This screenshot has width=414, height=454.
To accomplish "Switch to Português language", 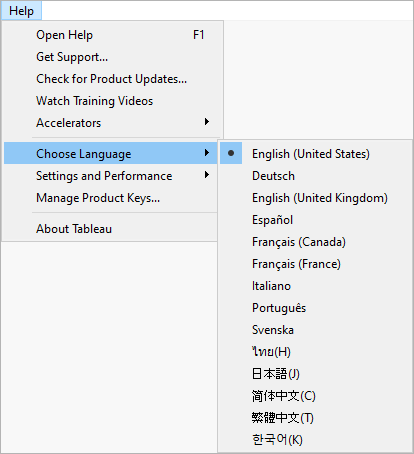I will coord(315,308).
